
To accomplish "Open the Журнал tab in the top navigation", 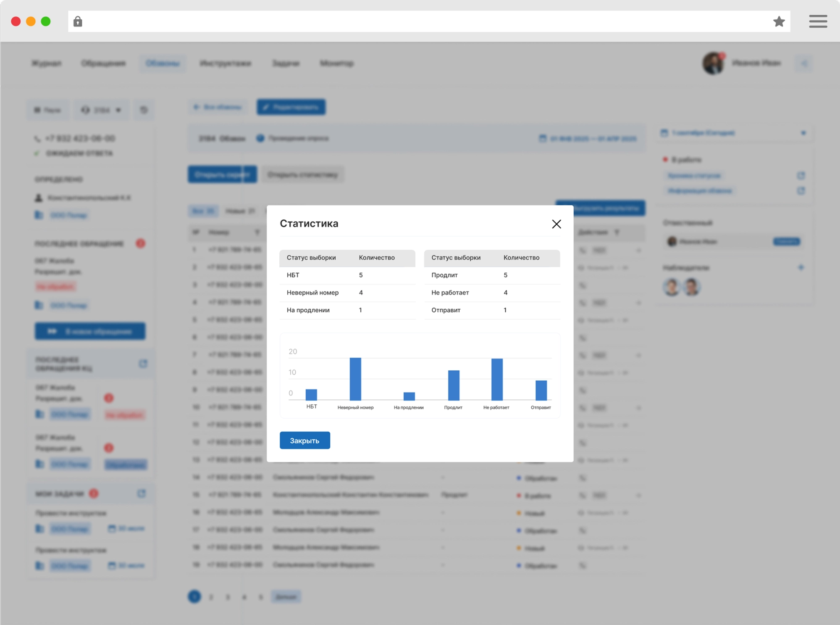I will click(47, 63).
